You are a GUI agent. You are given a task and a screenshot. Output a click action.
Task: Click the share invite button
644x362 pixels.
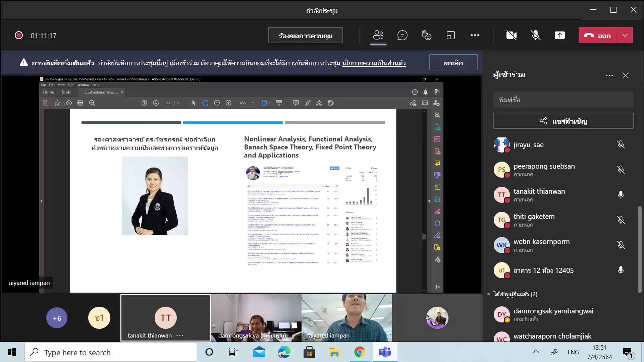click(x=563, y=121)
